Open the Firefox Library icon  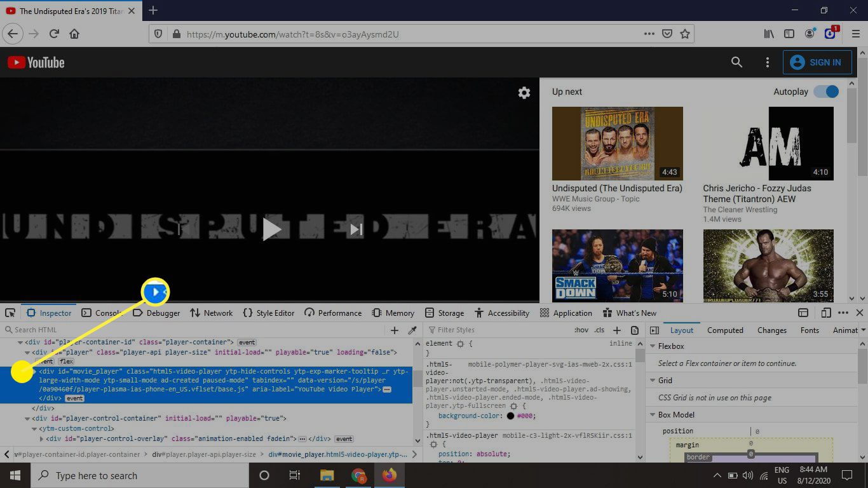point(769,34)
